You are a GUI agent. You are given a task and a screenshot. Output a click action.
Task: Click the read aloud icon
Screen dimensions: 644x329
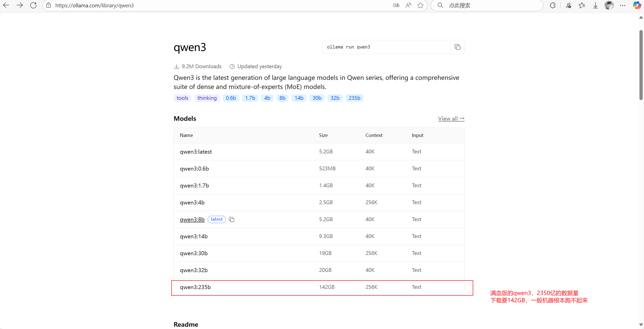(x=408, y=5)
